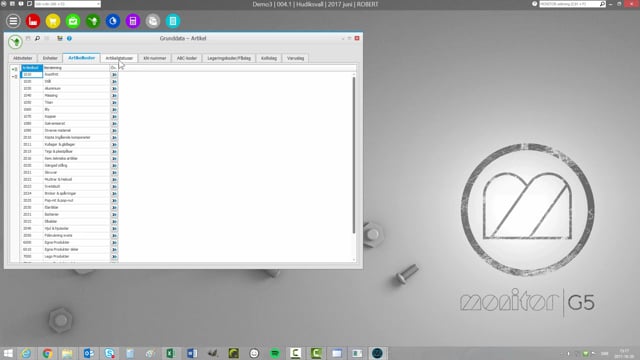Select the Egna Produkter delar row text
This screenshot has width=640, height=360.
pos(61,249)
